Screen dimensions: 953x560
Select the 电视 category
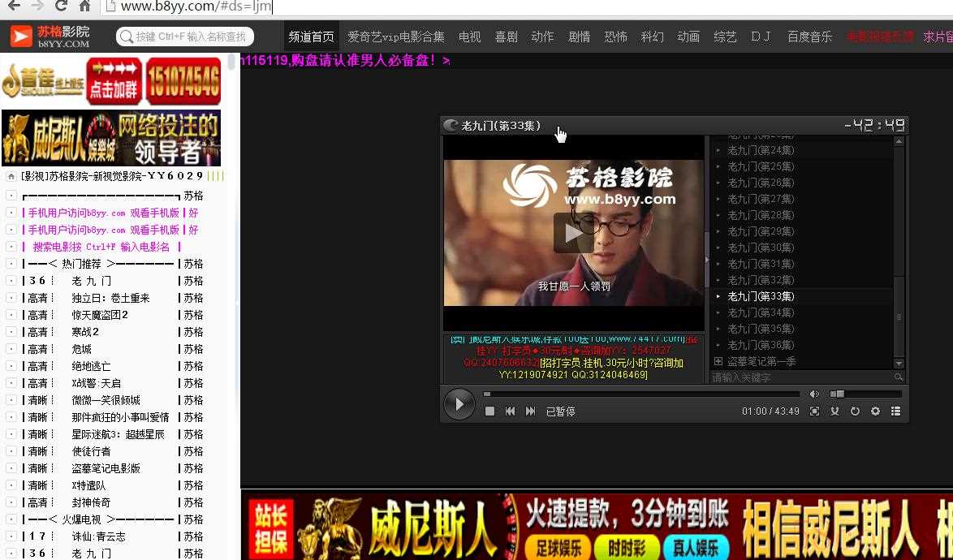(x=469, y=37)
